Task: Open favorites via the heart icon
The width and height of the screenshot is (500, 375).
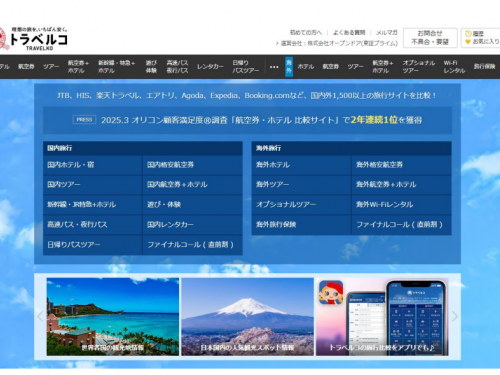Action: click(x=468, y=42)
